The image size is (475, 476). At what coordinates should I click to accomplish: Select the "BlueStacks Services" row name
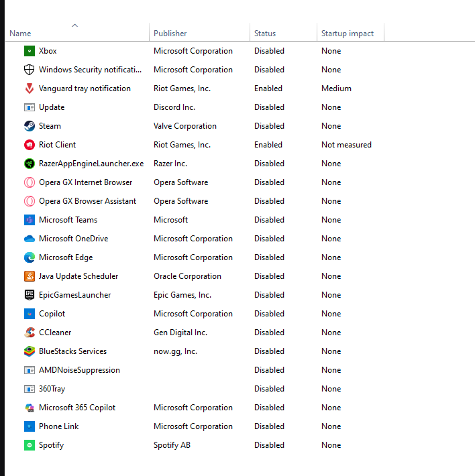click(x=73, y=351)
